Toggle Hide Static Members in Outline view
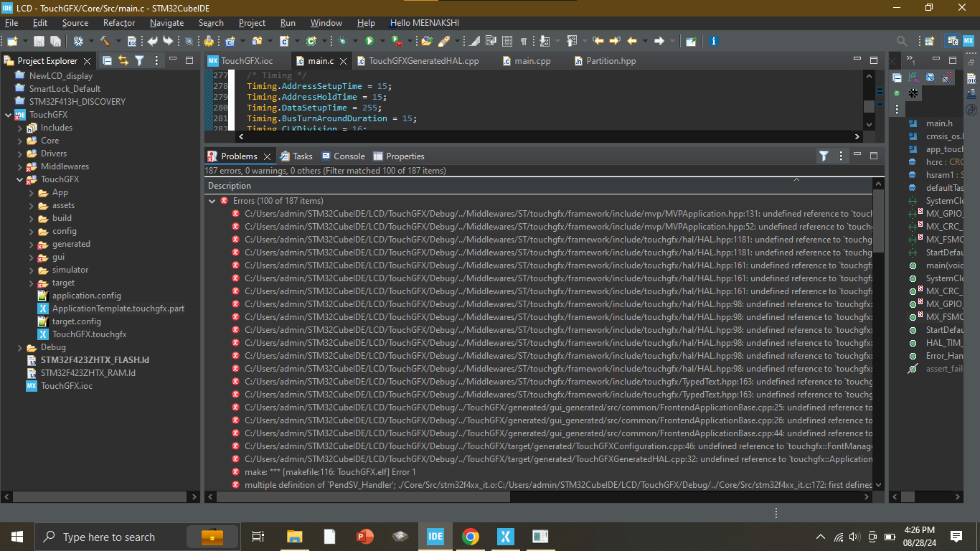 coord(945,77)
